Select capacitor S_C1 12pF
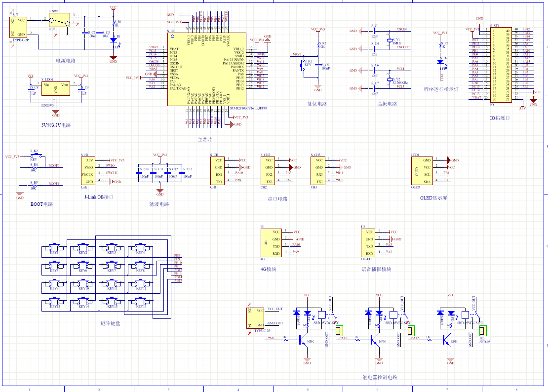This screenshot has height=392, width=548. coord(374,31)
